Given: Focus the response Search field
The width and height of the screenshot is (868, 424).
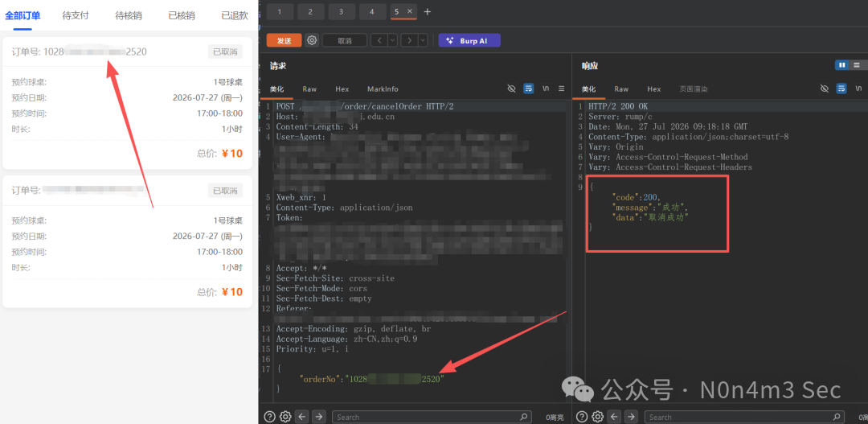Looking at the screenshot, I should tap(744, 417).
